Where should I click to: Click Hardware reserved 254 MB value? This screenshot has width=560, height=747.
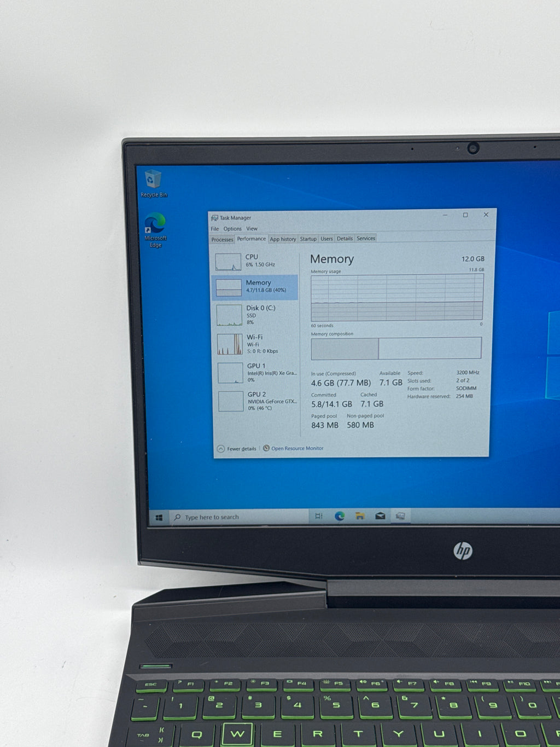click(464, 396)
